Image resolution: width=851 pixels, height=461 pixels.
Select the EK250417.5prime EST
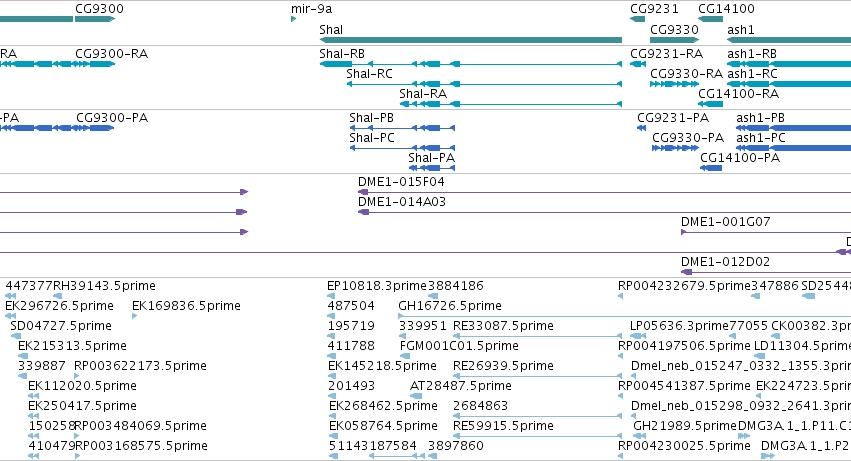[33, 416]
